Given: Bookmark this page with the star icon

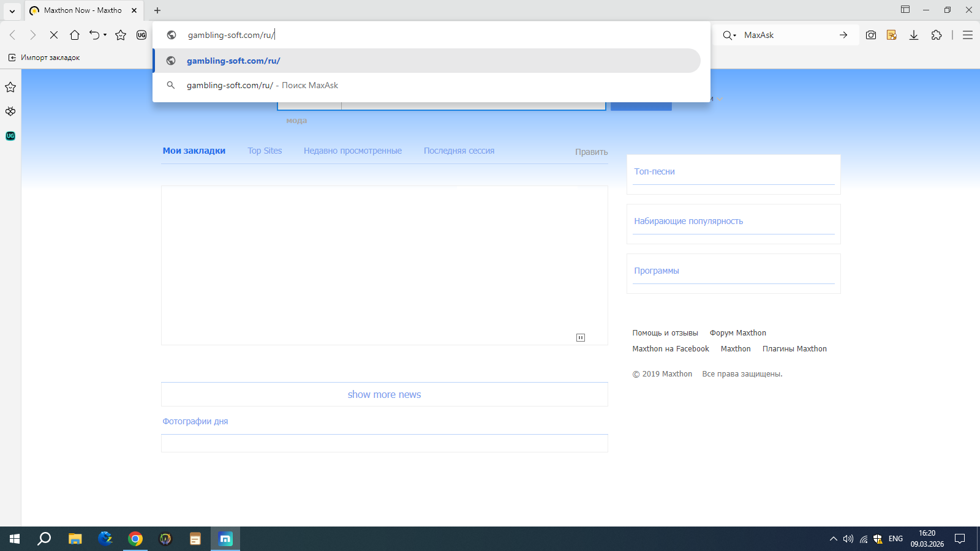Looking at the screenshot, I should (121, 35).
